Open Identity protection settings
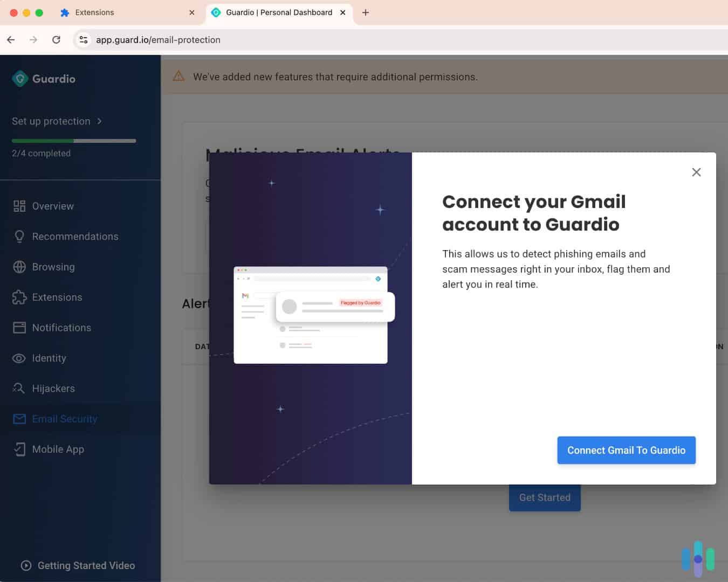The height and width of the screenshot is (582, 728). pyautogui.click(x=49, y=358)
